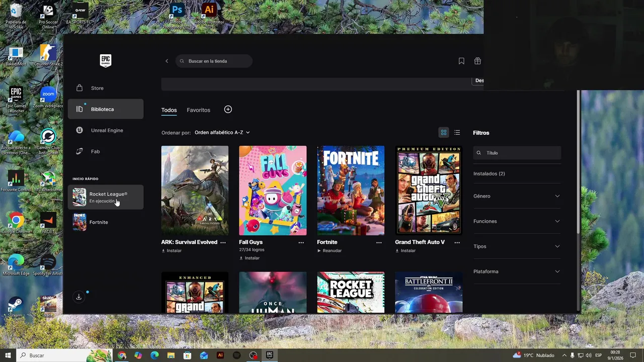This screenshot has width=644, height=362.
Task: Click Instalar under Grand Theft Auto V
Action: coord(406,251)
